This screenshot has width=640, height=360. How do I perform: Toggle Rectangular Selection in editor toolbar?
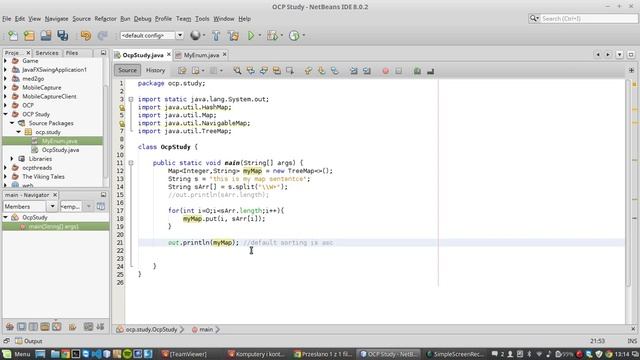click(x=290, y=71)
